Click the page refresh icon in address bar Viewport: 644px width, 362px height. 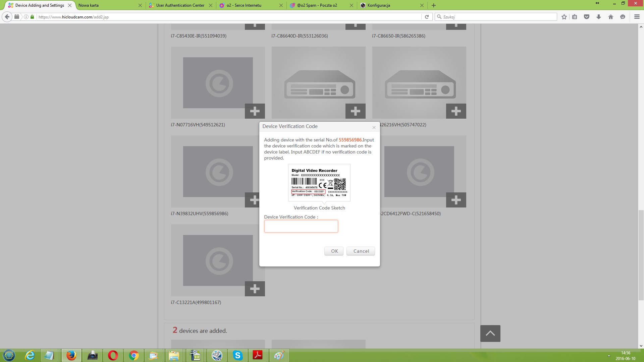click(x=426, y=17)
